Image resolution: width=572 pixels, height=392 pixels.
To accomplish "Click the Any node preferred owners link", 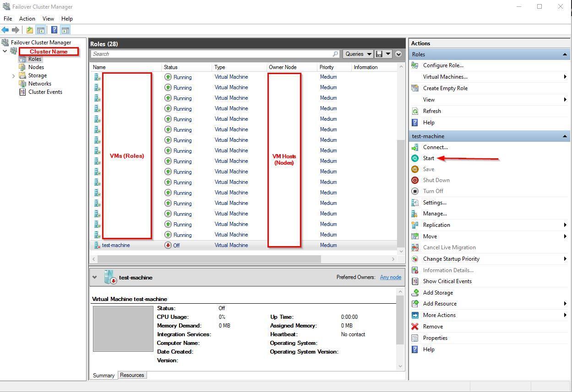I will click(390, 277).
